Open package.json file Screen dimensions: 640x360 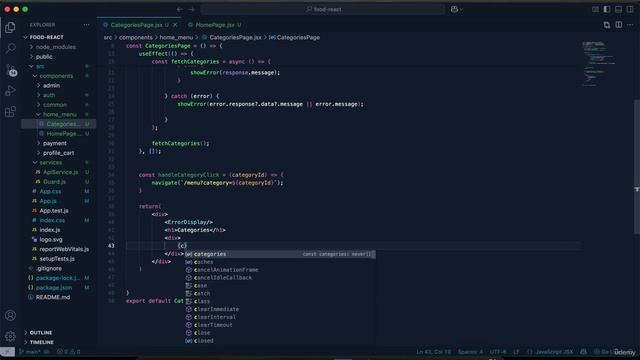[54, 288]
